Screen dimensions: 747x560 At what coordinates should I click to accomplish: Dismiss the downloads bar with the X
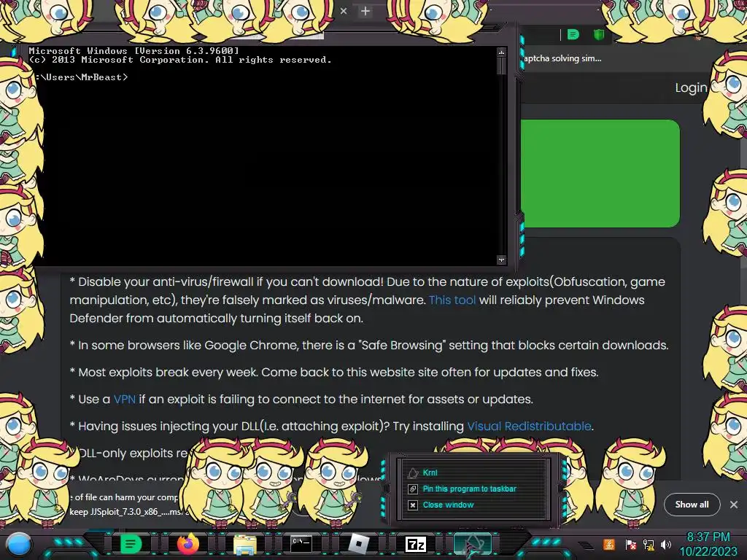tap(734, 505)
